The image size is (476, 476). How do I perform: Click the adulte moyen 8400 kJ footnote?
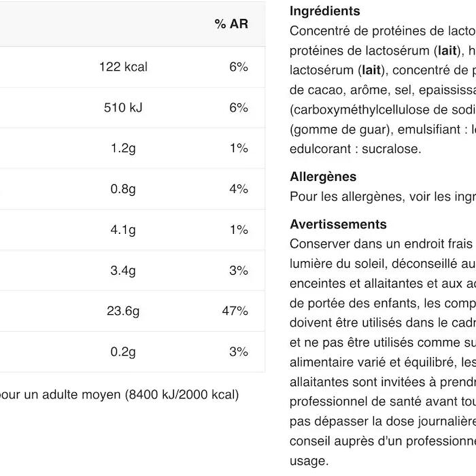(119, 394)
